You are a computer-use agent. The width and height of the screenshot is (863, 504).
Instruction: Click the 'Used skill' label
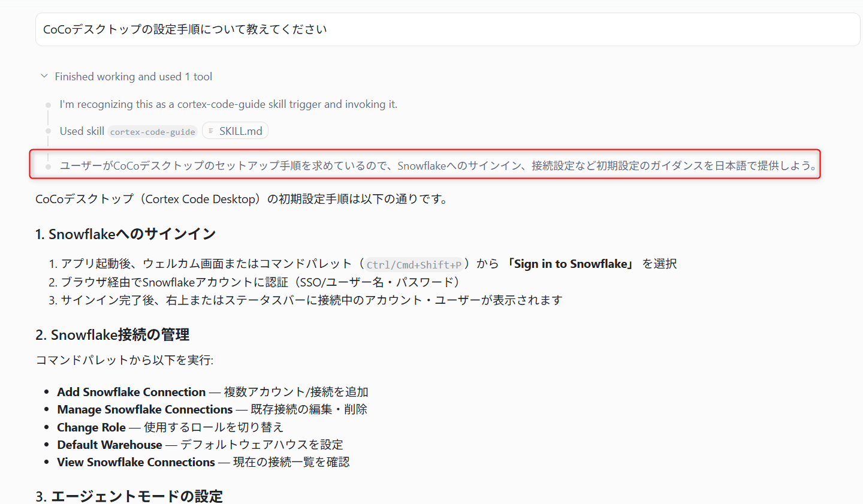click(82, 131)
